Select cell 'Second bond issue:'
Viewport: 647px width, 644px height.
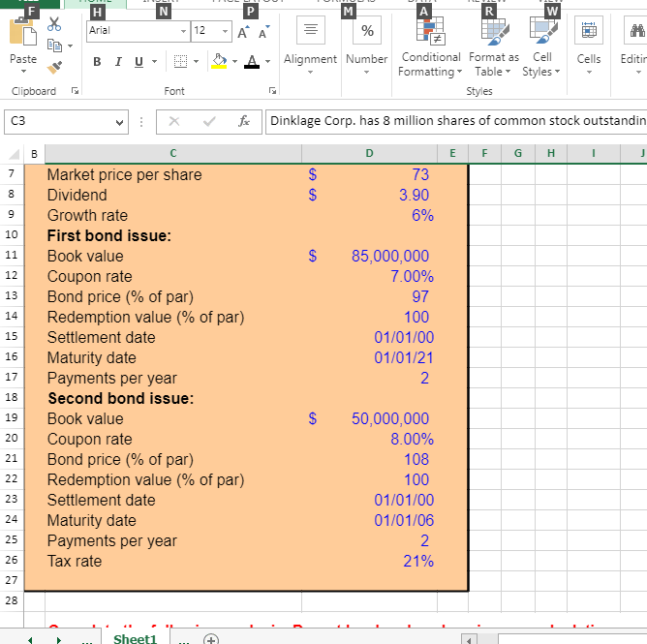173,398
